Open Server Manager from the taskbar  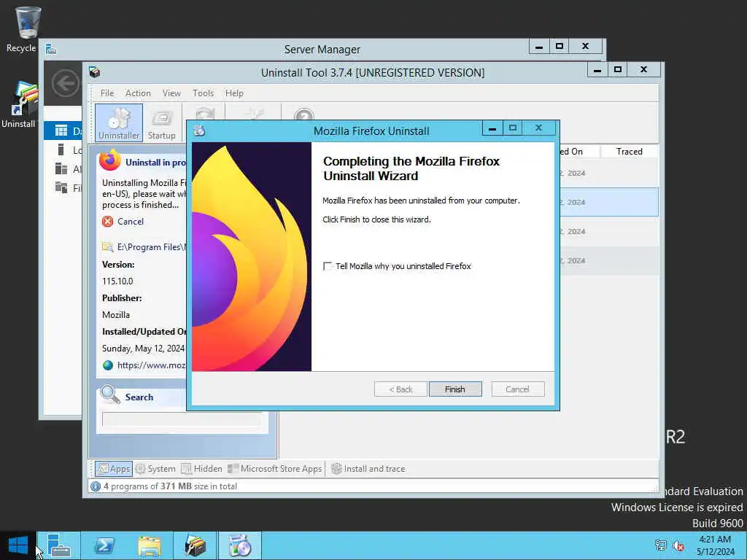pyautogui.click(x=58, y=545)
